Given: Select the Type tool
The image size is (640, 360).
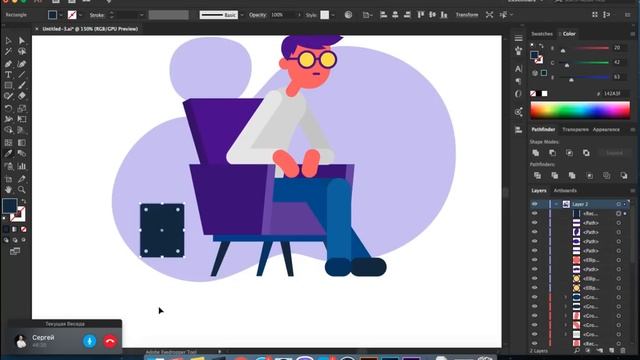Looking at the screenshot, I should [x=8, y=75].
